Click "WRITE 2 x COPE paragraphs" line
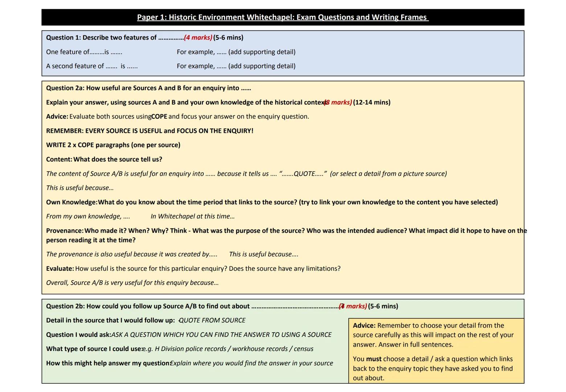The width and height of the screenshot is (566, 392). tap(113, 145)
